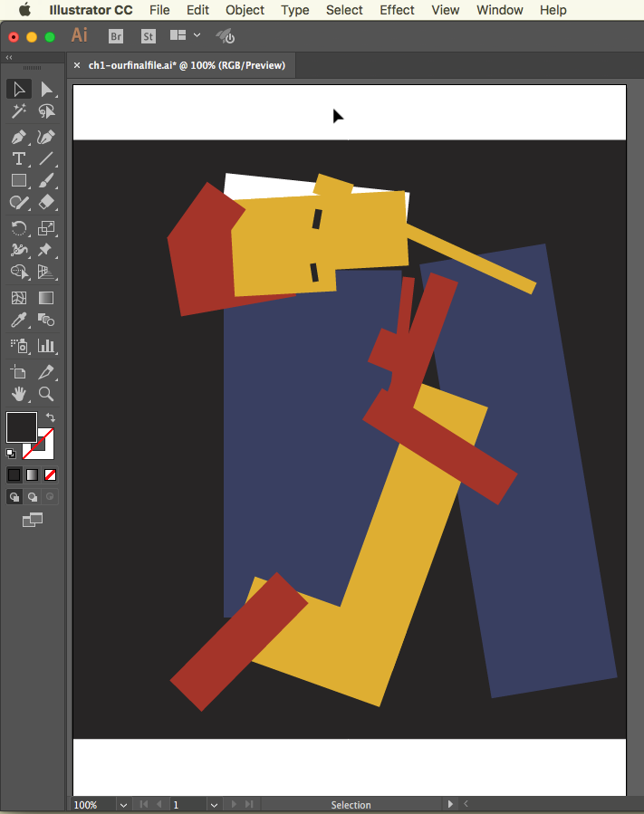644x814 pixels.
Task: Set the paint mode to None
Action: click(51, 474)
